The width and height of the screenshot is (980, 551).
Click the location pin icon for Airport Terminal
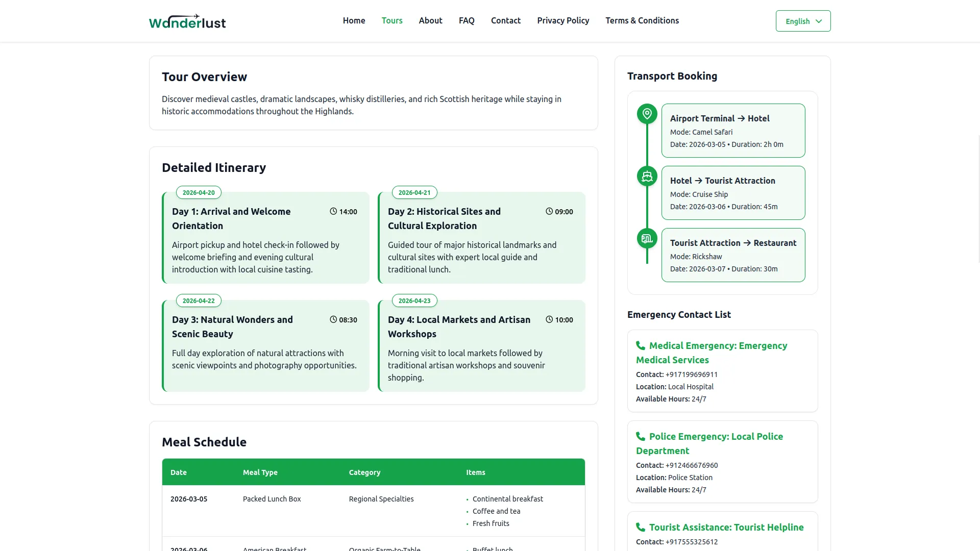pos(647,113)
